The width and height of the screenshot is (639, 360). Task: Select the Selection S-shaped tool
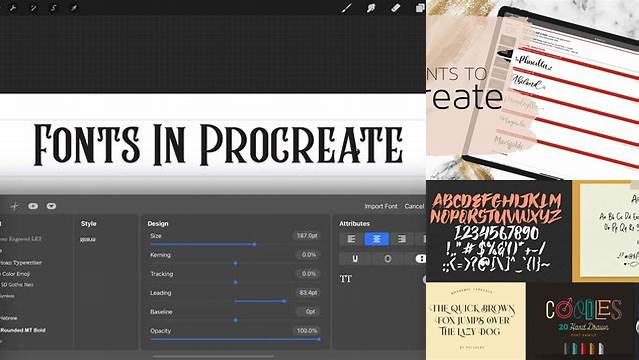pos(53,8)
